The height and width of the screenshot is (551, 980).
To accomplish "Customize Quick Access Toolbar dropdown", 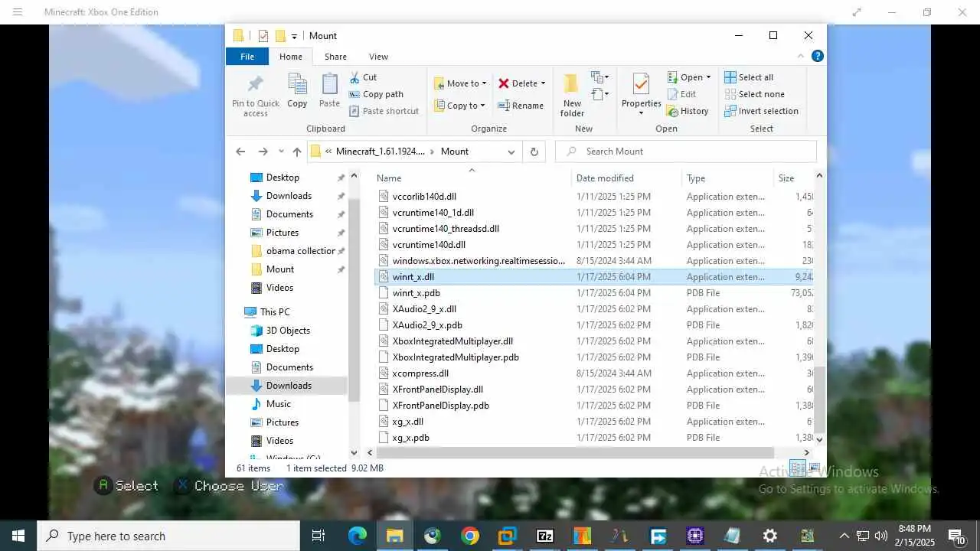I will click(294, 36).
